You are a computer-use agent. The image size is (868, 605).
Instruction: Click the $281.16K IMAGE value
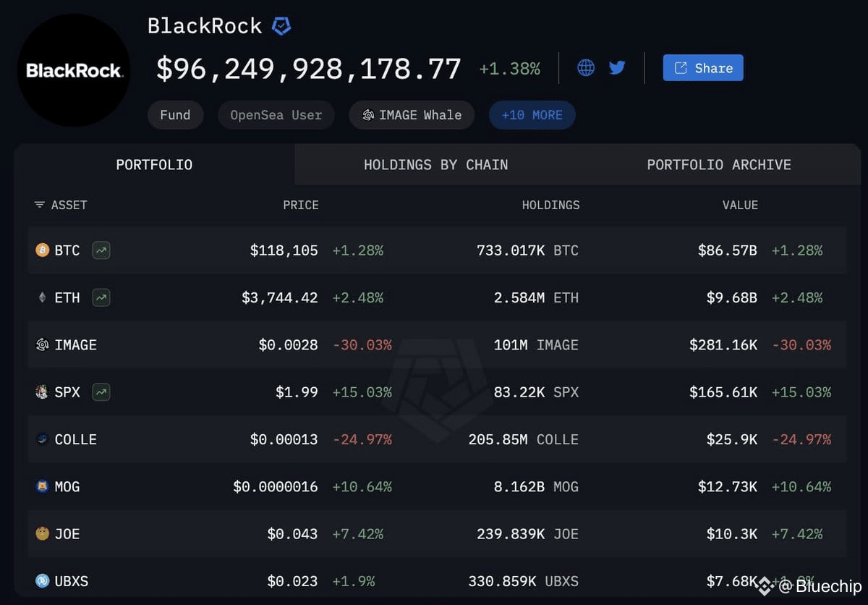pyautogui.click(x=723, y=345)
